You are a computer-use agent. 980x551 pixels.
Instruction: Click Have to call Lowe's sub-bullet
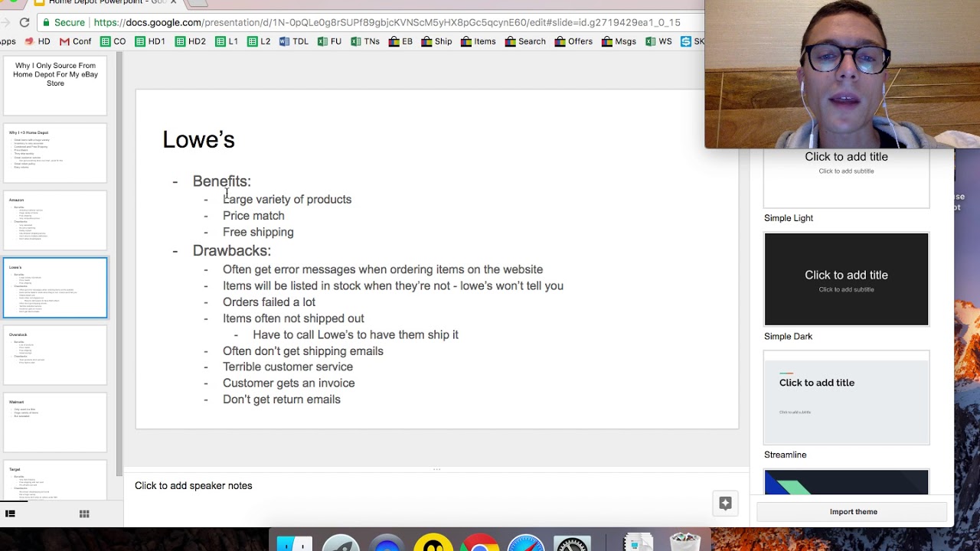click(x=355, y=334)
